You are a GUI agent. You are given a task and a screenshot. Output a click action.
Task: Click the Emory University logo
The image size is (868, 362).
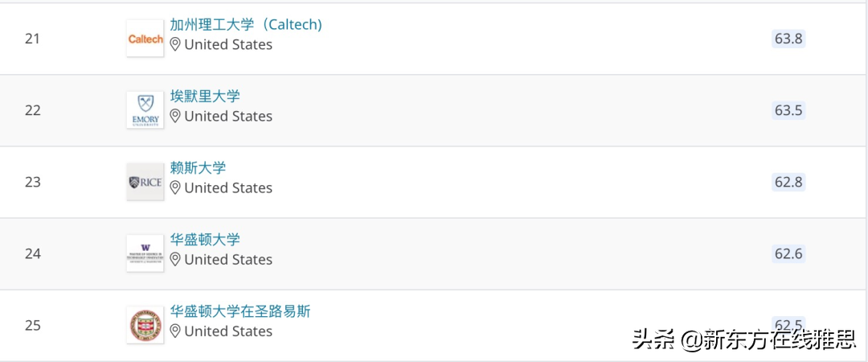(145, 110)
